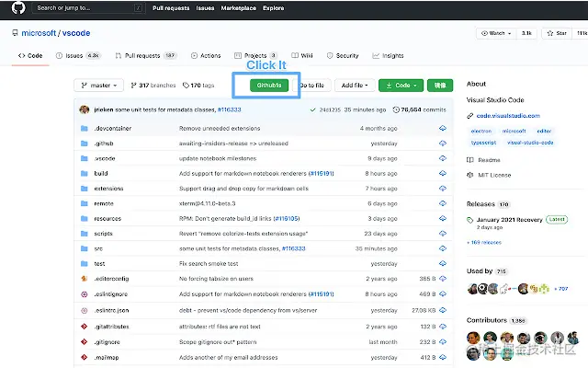Click the download icon for .eslintrc.json
The width and height of the screenshot is (588, 368).
(x=443, y=310)
